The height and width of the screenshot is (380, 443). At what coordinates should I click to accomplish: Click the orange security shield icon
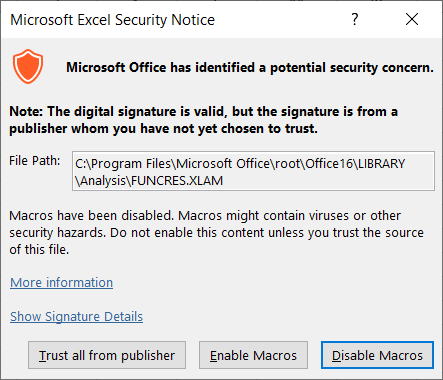[x=28, y=66]
